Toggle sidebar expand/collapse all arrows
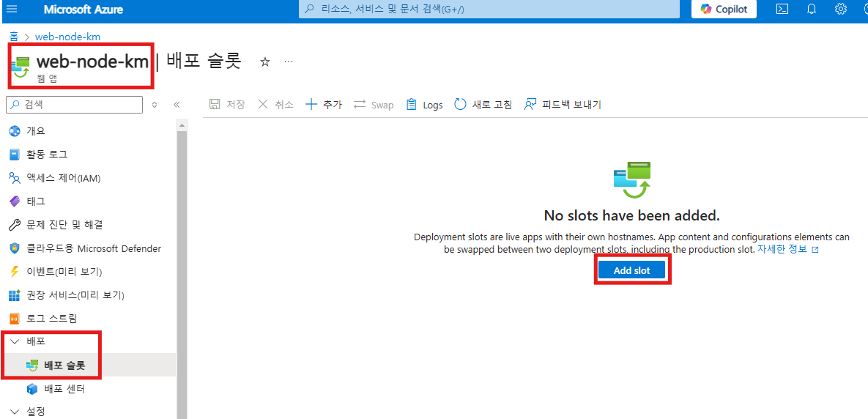This screenshot has width=868, height=419. click(x=155, y=104)
